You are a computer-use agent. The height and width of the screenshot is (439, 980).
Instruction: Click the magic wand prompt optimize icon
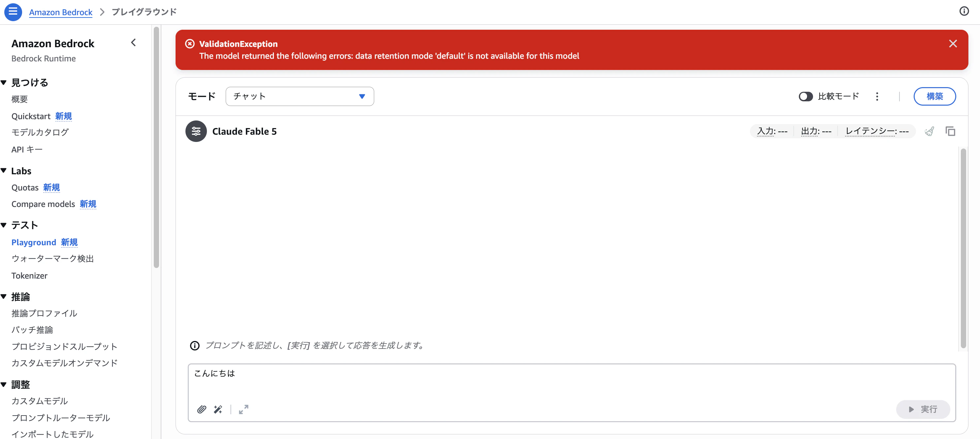click(218, 409)
